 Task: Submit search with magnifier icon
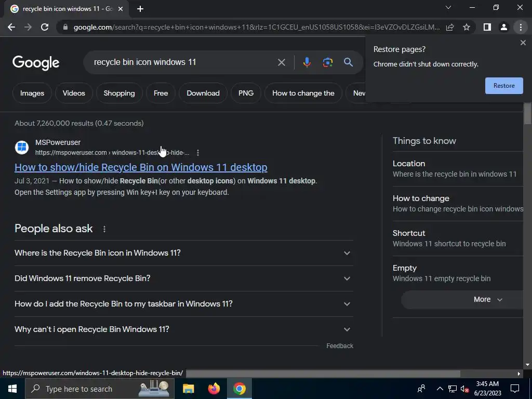(x=348, y=62)
